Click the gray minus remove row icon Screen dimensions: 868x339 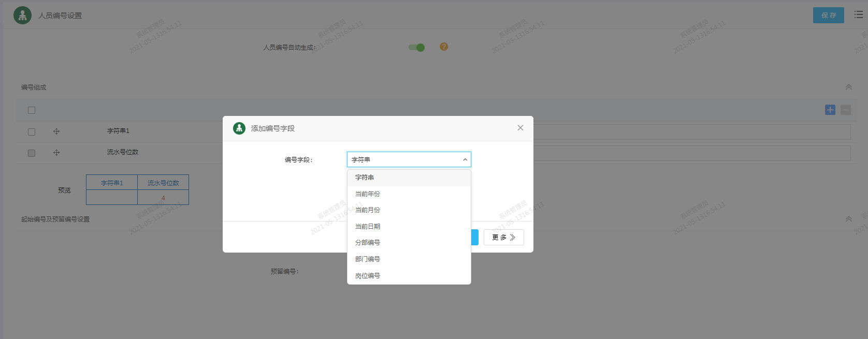click(846, 110)
